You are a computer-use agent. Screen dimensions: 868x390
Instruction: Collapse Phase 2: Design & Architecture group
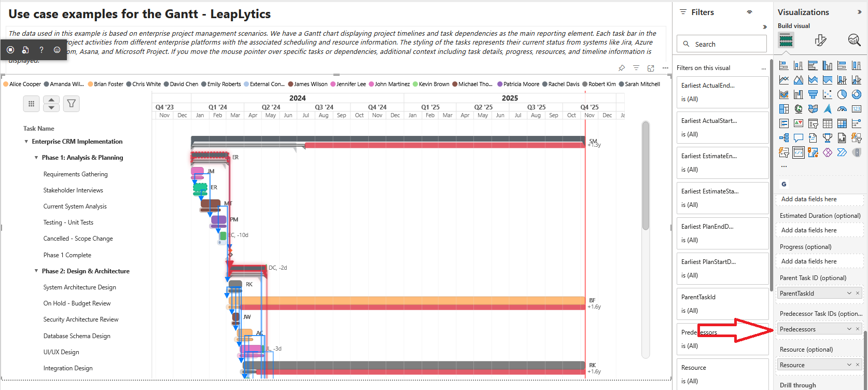pyautogui.click(x=36, y=271)
